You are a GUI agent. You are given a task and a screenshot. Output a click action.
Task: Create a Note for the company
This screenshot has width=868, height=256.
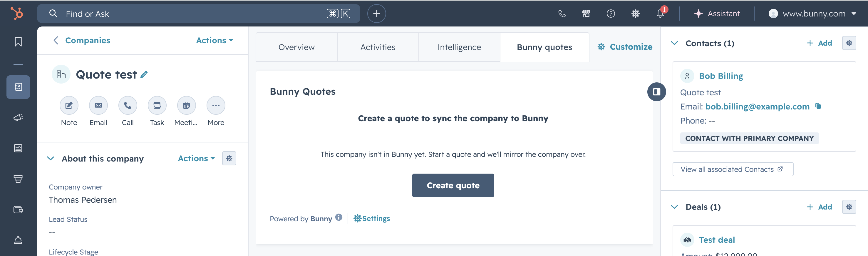(x=69, y=105)
